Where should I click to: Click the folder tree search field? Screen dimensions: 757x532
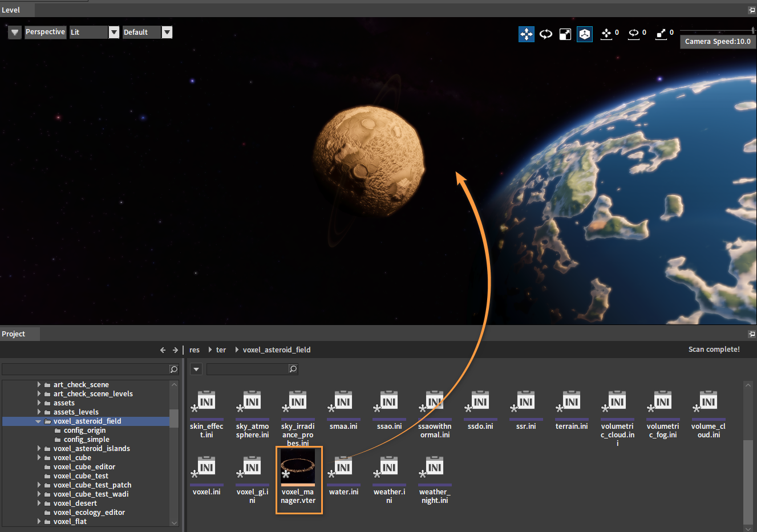pos(86,369)
